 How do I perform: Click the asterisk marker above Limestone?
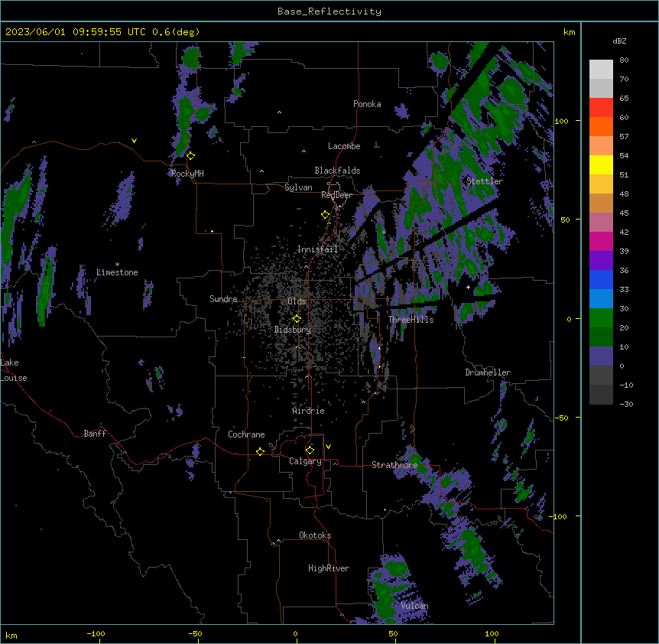pos(117,264)
